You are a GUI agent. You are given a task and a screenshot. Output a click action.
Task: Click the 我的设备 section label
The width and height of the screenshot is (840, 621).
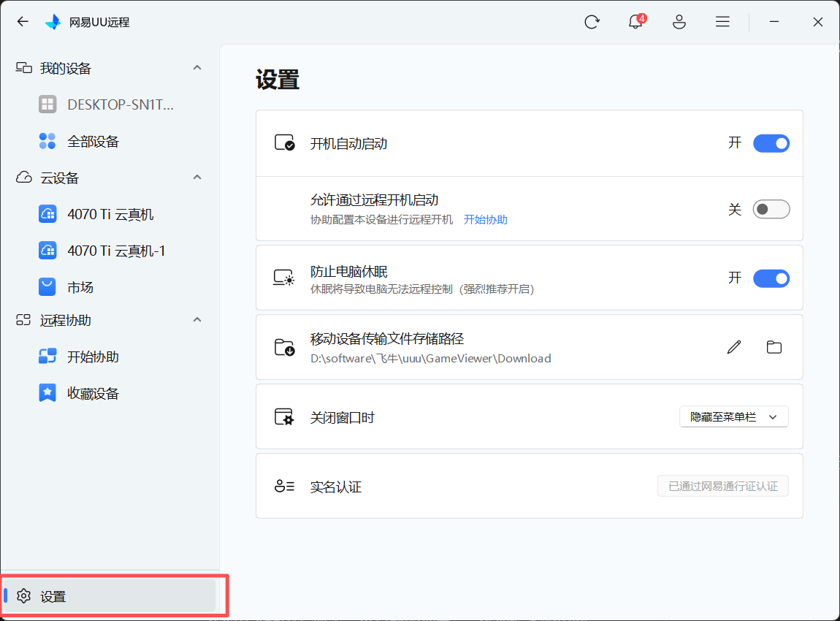pyautogui.click(x=65, y=68)
